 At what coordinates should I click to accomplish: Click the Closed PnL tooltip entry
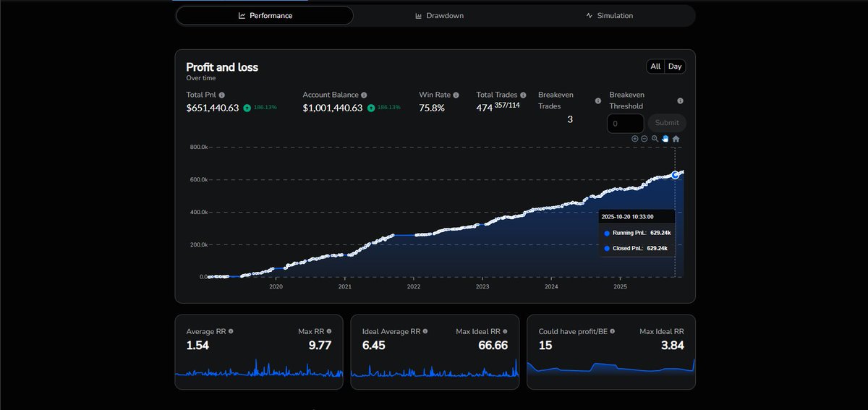(x=635, y=249)
